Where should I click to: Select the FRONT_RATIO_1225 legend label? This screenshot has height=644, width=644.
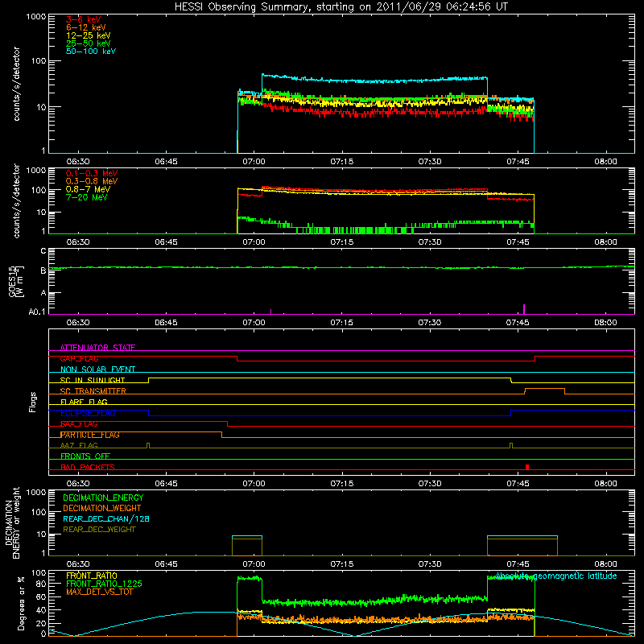click(104, 584)
